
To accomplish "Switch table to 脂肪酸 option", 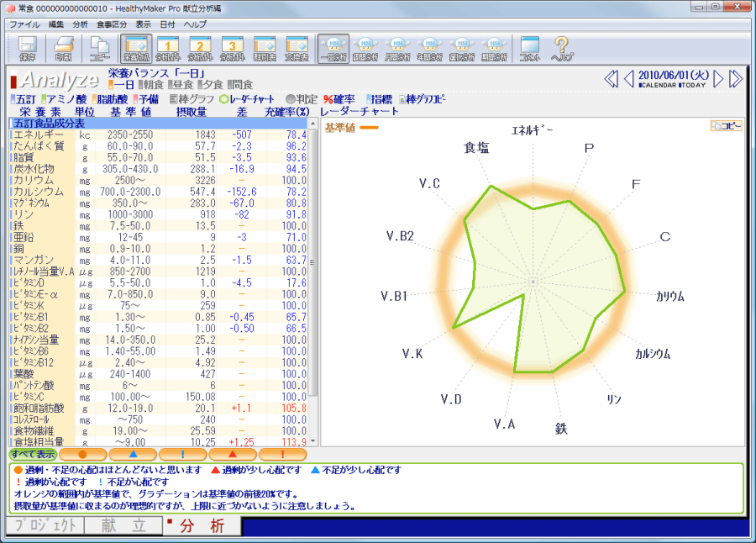I will [110, 99].
